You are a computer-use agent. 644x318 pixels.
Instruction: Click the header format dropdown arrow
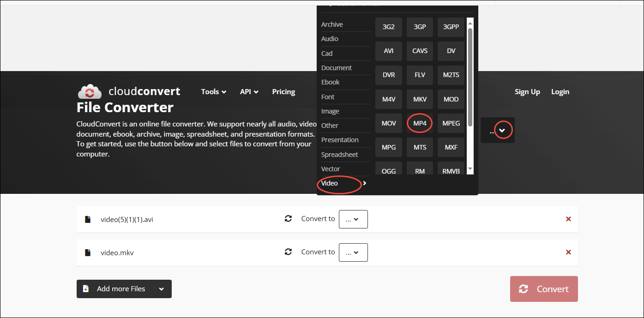503,131
